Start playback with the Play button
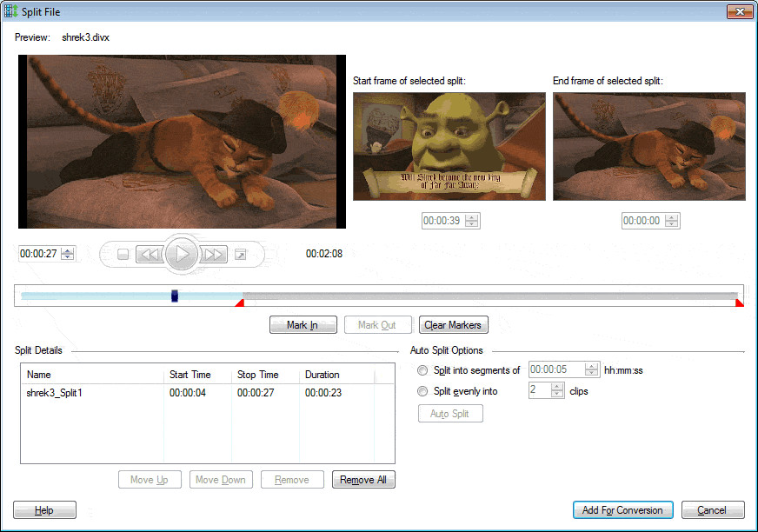This screenshot has height=532, width=758. [182, 254]
